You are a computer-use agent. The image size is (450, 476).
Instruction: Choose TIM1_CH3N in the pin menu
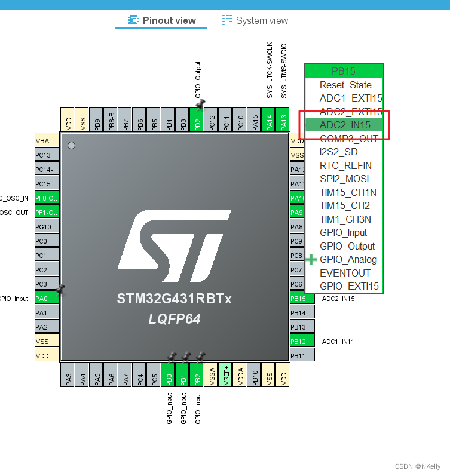345,219
